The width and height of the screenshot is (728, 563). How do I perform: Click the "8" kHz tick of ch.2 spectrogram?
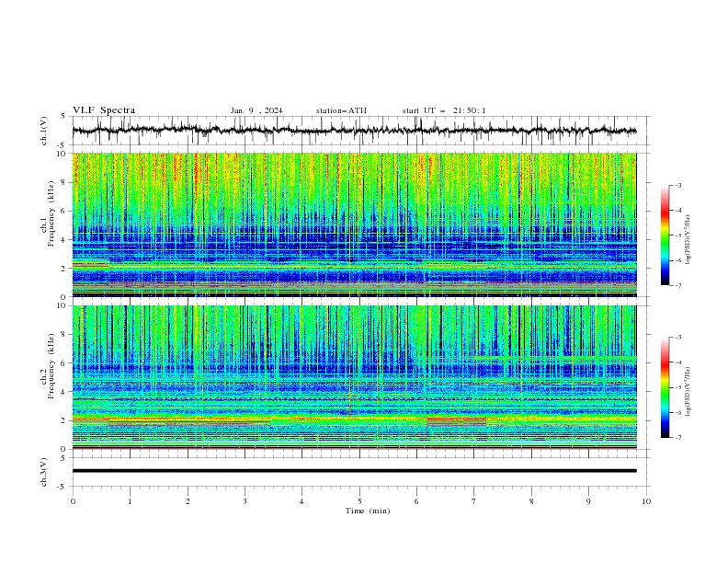64,335
